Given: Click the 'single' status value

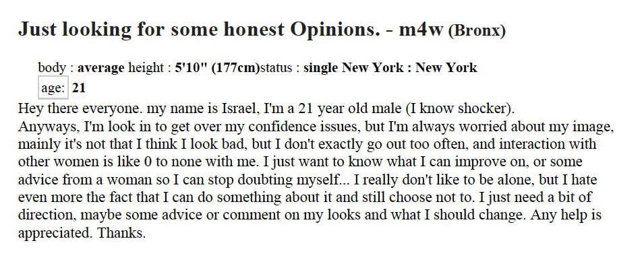Looking at the screenshot, I should [321, 67].
